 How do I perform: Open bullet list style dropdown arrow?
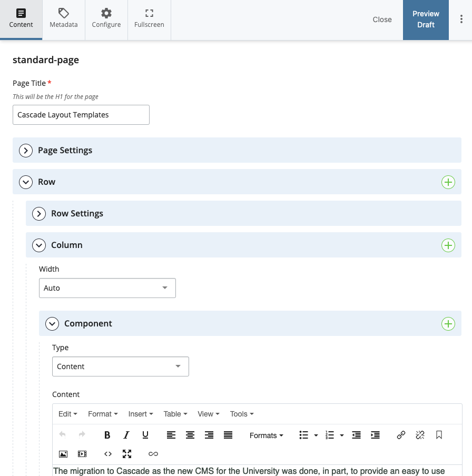(x=316, y=435)
